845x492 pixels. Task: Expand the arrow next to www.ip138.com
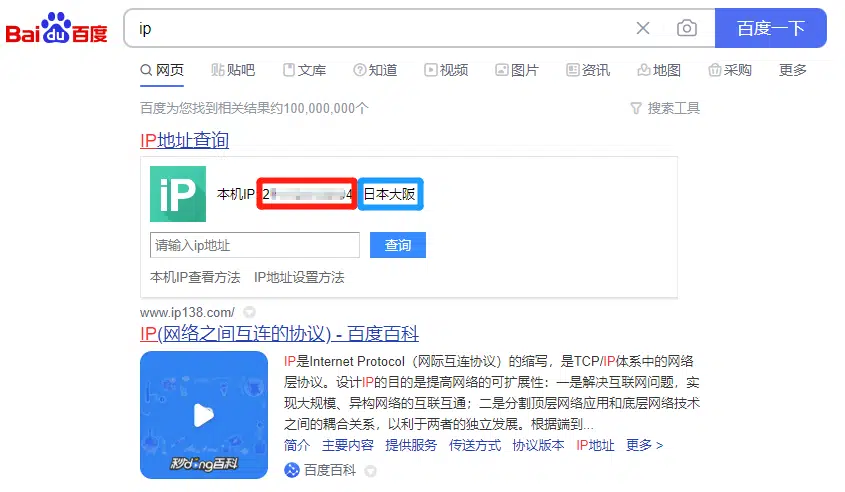point(249,312)
